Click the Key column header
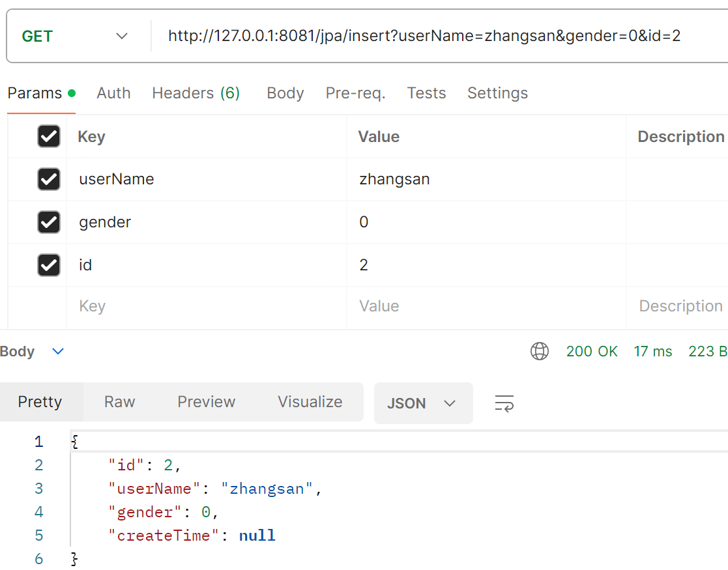Screen dimensions: 728x570 91,136
